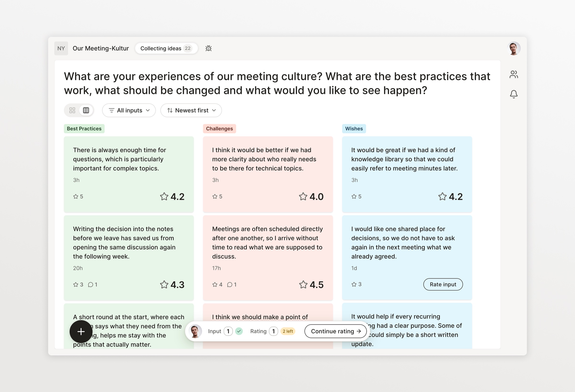This screenshot has width=575, height=392.
Task: Click the Best Practices green tag
Action: [84, 129]
